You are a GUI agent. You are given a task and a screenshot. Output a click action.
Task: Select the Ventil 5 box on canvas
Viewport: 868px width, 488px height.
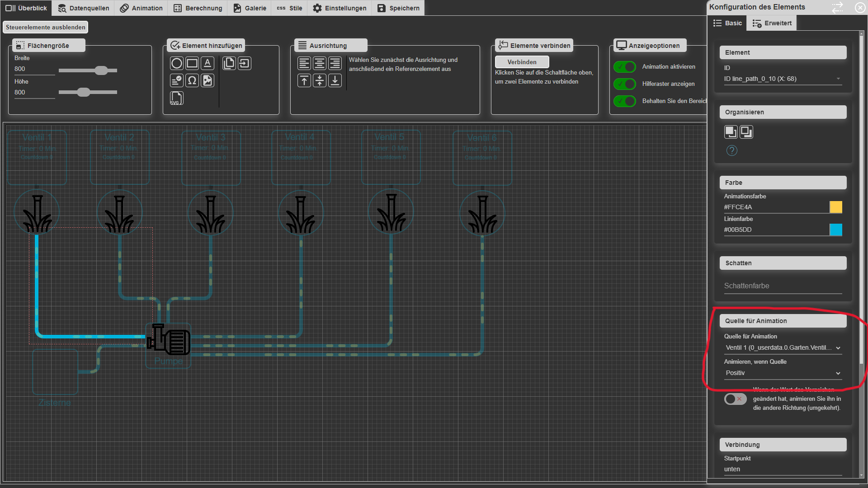pyautogui.click(x=391, y=157)
